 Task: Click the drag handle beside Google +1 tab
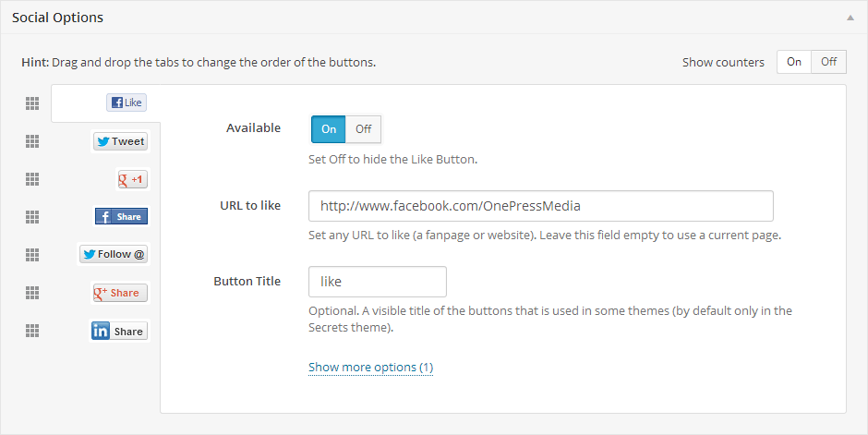pyautogui.click(x=32, y=179)
